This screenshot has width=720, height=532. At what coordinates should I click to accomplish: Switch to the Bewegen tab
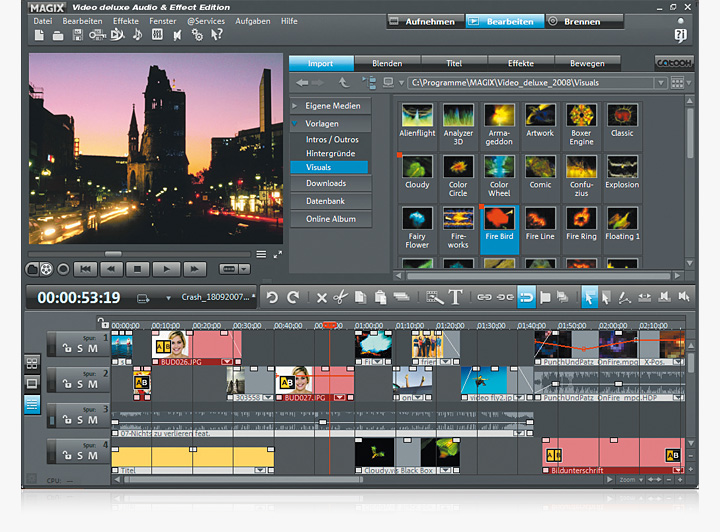pyautogui.click(x=587, y=63)
